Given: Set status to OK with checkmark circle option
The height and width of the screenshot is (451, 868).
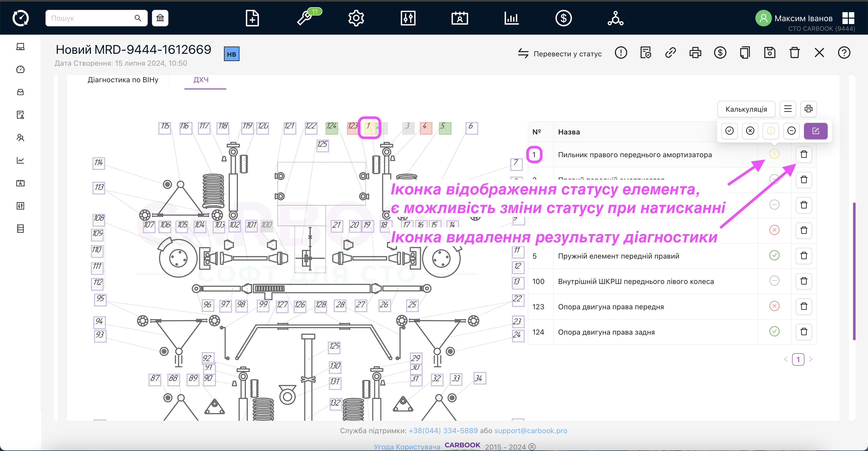Looking at the screenshot, I should 730,131.
